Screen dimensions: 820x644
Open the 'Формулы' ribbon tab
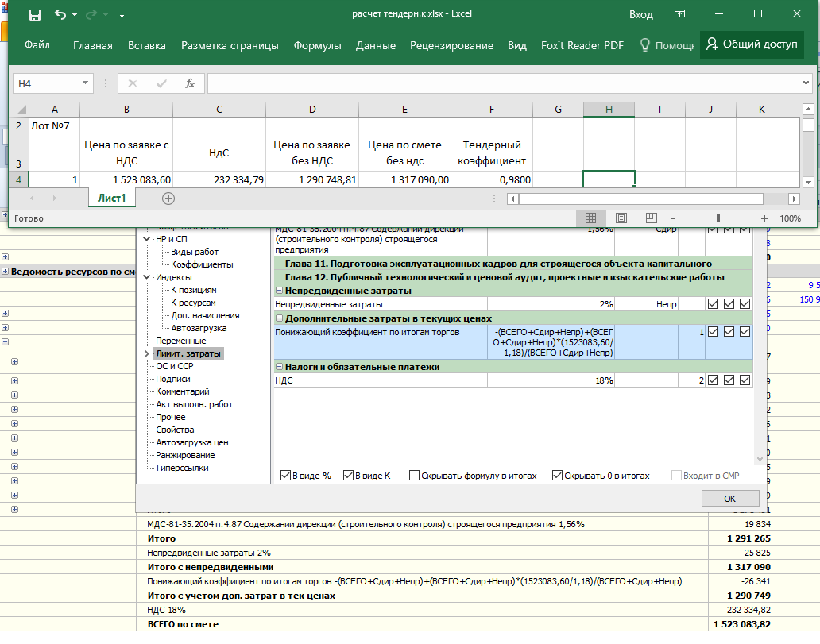pyautogui.click(x=317, y=45)
